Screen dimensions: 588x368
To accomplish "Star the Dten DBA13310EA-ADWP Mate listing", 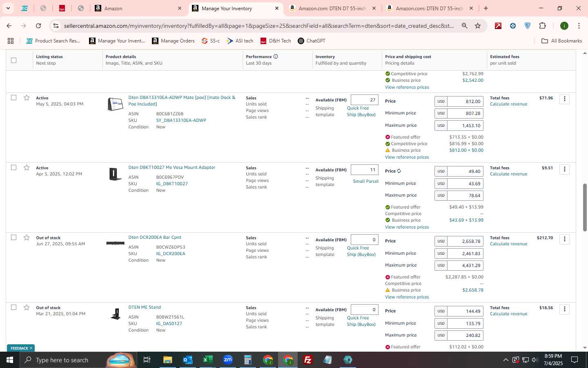I will coord(27,98).
